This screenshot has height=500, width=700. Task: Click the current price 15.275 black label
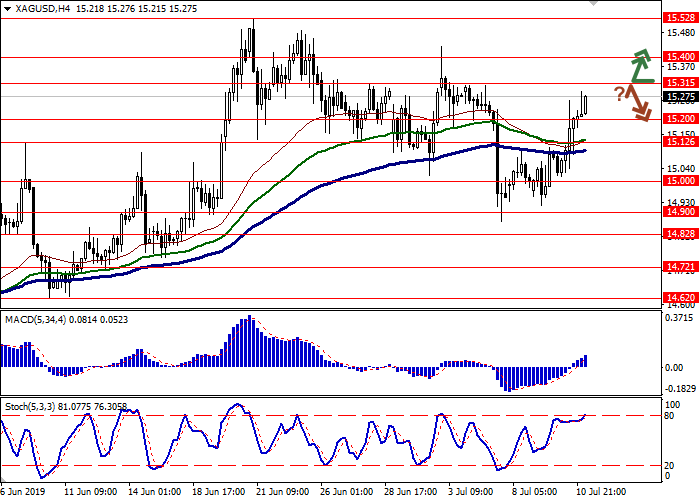(680, 97)
